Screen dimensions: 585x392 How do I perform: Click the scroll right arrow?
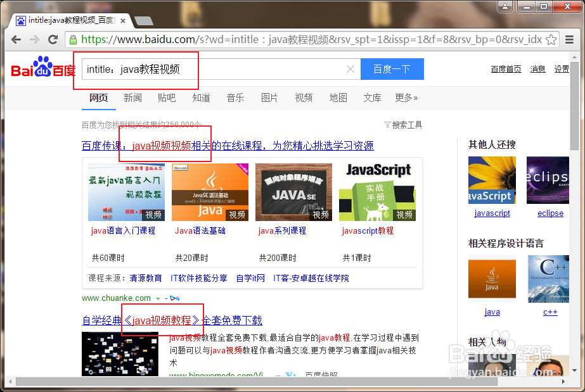[563, 382]
